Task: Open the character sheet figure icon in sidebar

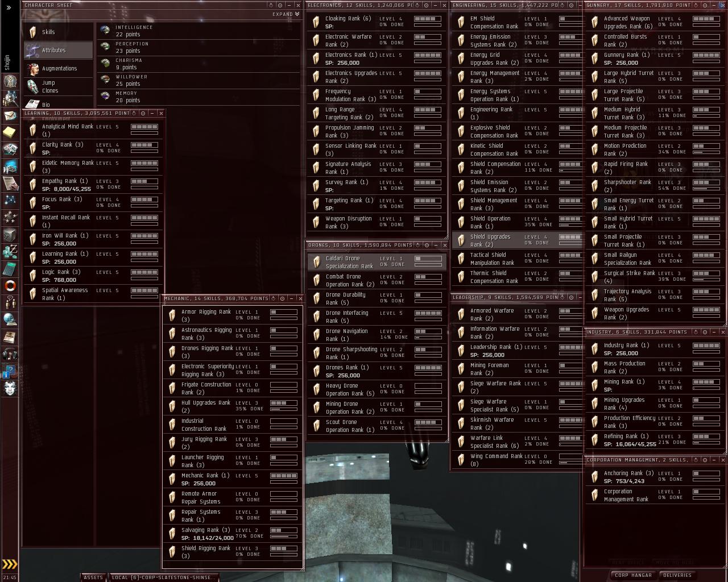Action: coord(10,81)
